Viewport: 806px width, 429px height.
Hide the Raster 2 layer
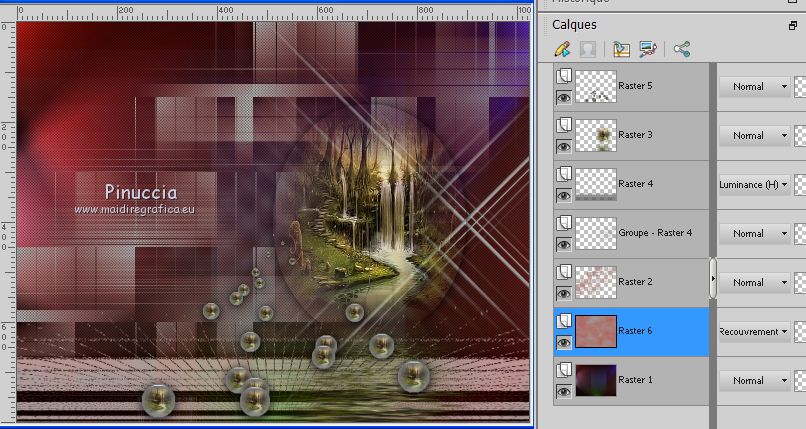[x=564, y=293]
